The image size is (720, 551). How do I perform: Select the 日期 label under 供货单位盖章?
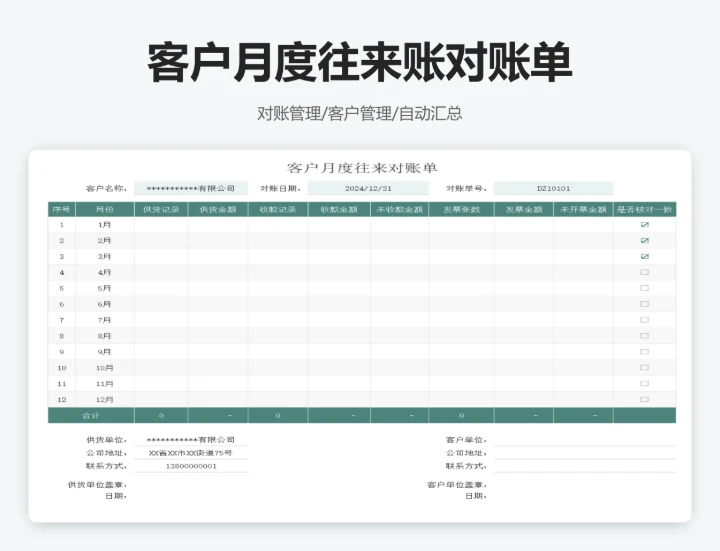click(116, 496)
